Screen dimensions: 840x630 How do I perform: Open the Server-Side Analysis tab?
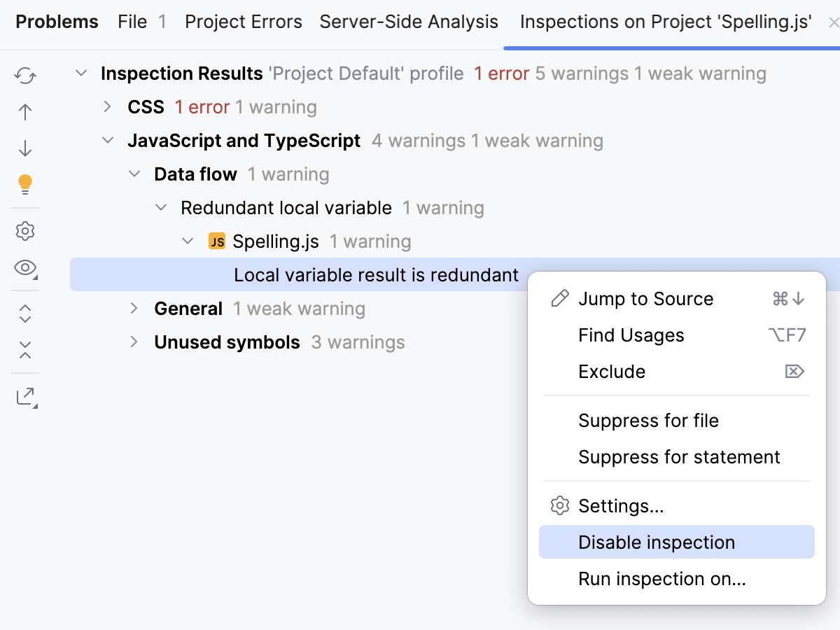pyautogui.click(x=408, y=22)
